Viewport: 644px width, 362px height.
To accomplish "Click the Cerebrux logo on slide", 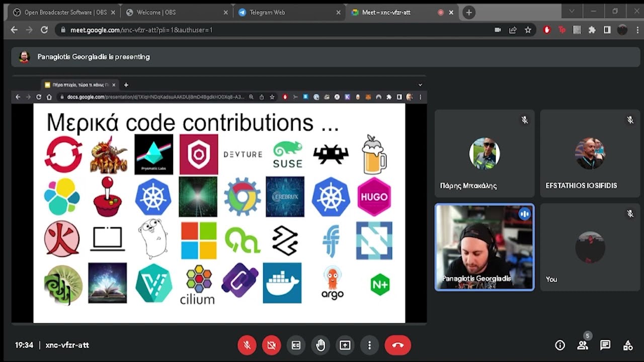I will point(285,197).
